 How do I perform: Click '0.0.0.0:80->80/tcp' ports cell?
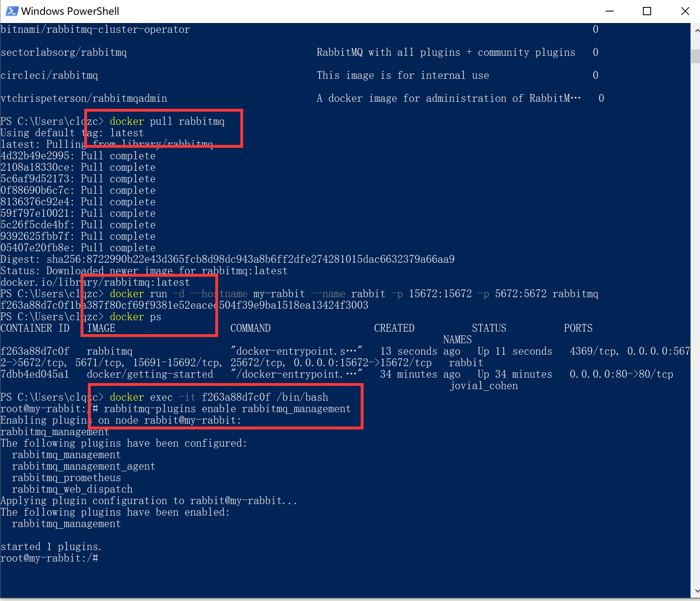(622, 374)
